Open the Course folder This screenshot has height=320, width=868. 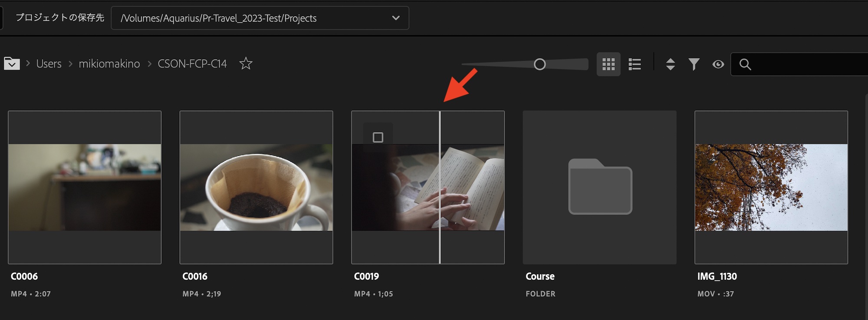(x=599, y=187)
